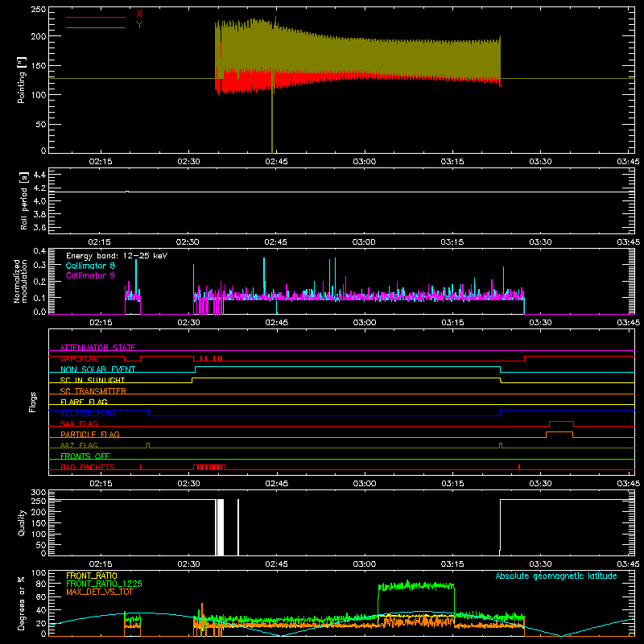Click the AAZ_FLAG label
644x644 pixels.
coord(79,445)
